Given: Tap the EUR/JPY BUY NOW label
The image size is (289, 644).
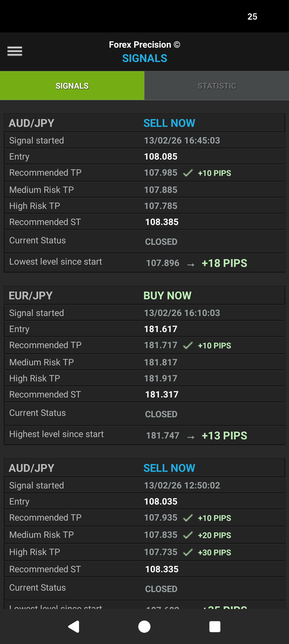Looking at the screenshot, I should pos(167,296).
